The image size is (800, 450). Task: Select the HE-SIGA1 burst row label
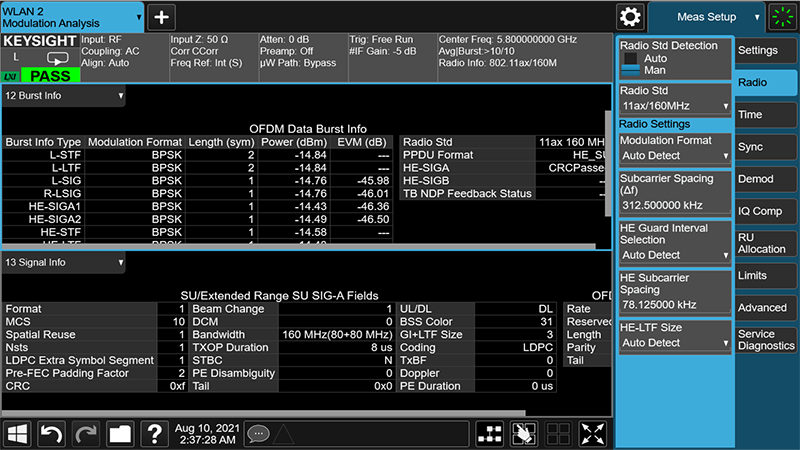click(x=55, y=207)
